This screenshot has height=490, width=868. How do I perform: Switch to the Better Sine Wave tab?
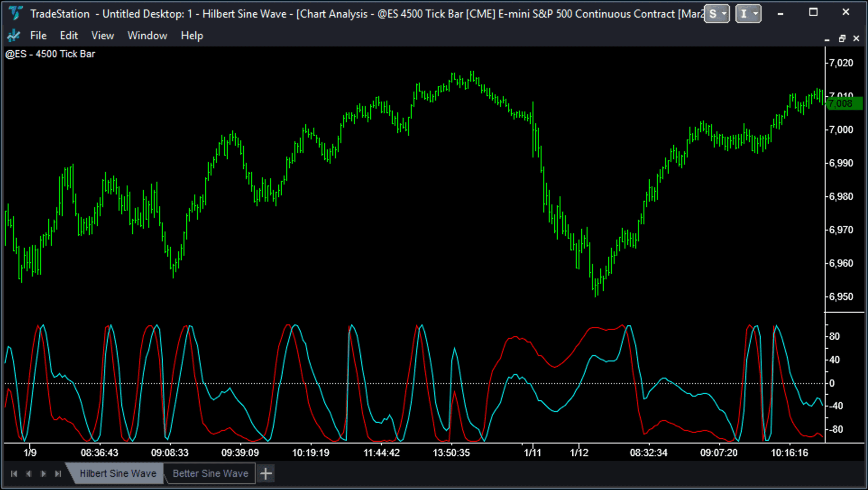coord(210,473)
